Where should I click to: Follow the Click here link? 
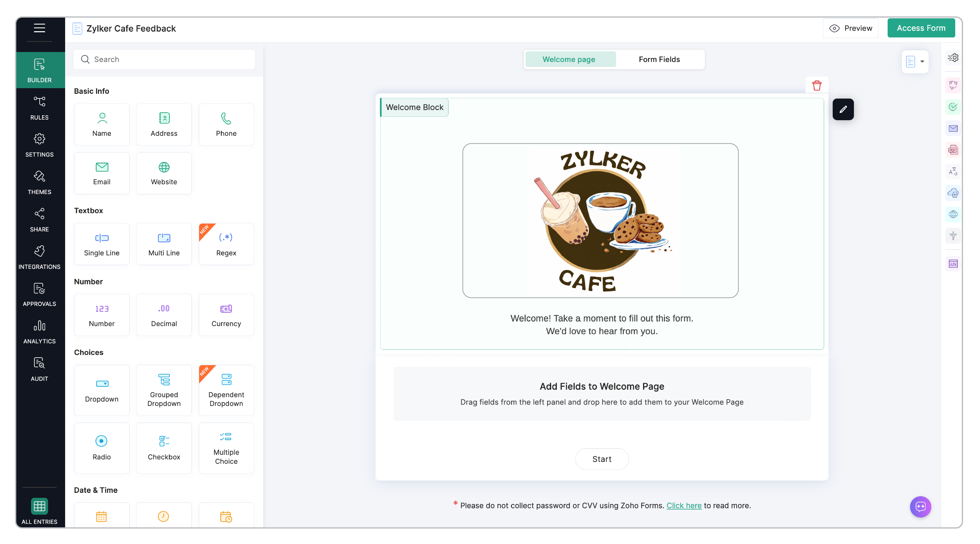pyautogui.click(x=684, y=505)
